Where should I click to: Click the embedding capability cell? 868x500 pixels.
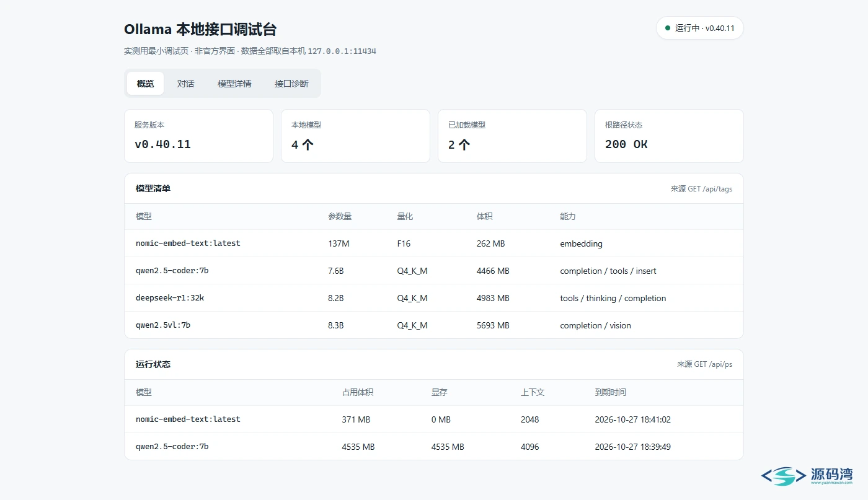point(581,244)
